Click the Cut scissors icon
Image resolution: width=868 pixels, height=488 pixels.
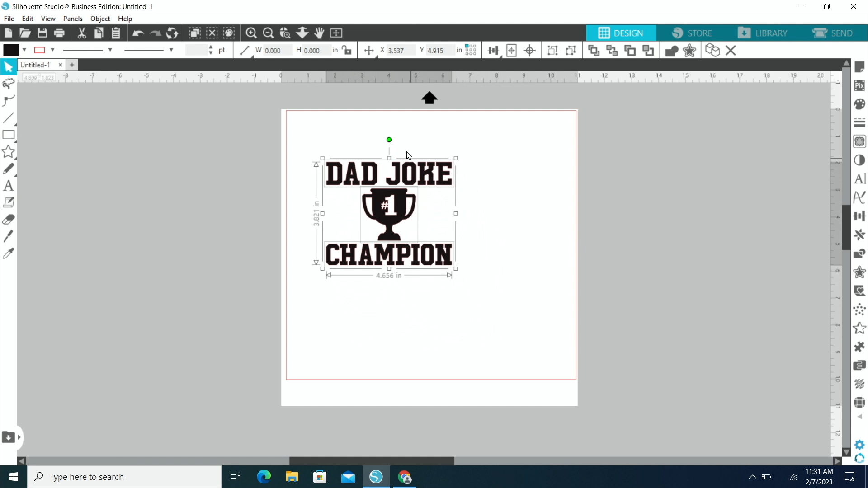pyautogui.click(x=81, y=33)
